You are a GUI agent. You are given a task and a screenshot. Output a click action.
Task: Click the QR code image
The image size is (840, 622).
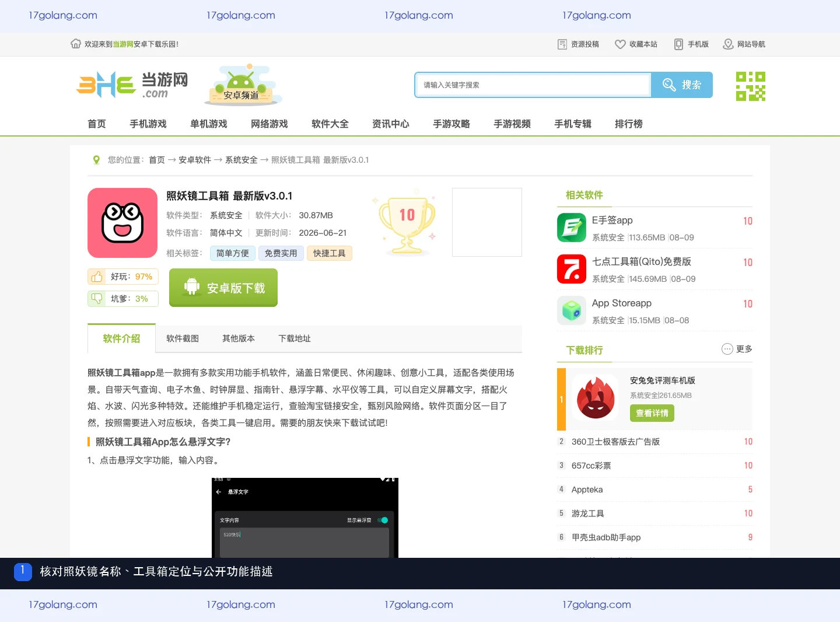click(750, 86)
